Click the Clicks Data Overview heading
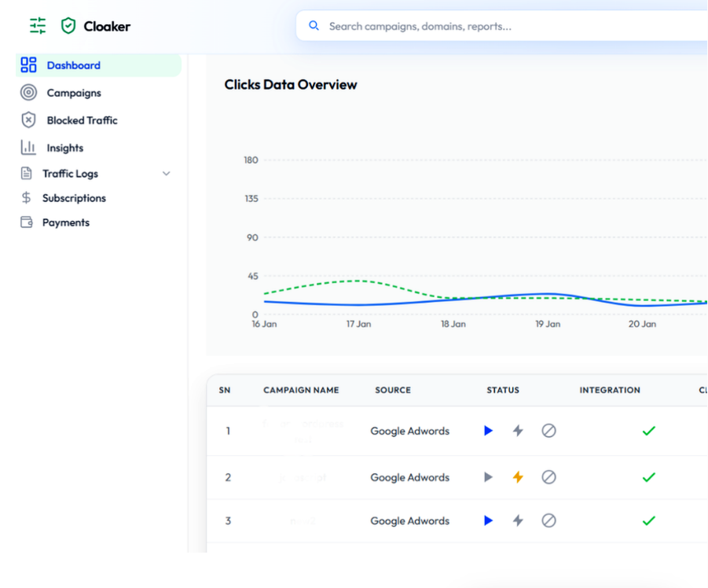Screen dimensions: 708x588 (x=291, y=85)
